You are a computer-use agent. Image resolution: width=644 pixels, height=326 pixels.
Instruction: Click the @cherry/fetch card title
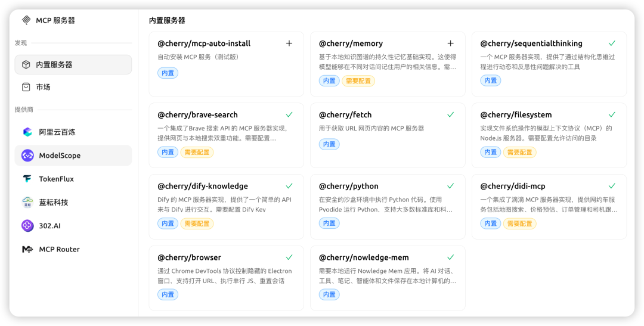345,114
